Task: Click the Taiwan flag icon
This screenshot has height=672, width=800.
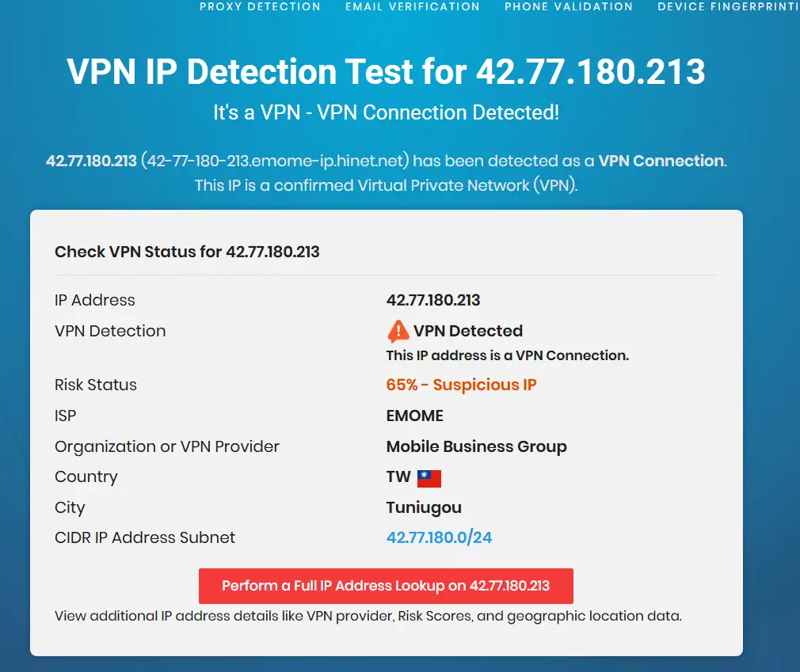Action: click(x=429, y=477)
